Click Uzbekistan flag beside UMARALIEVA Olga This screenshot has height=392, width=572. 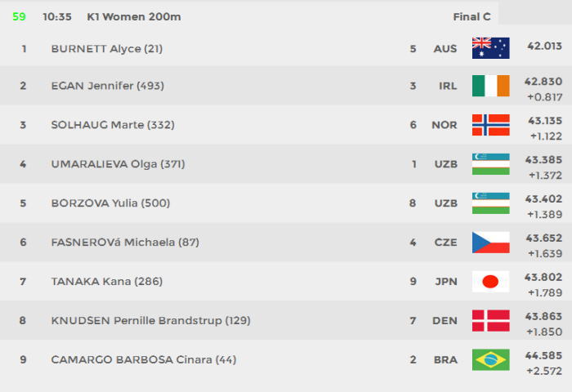tap(490, 164)
